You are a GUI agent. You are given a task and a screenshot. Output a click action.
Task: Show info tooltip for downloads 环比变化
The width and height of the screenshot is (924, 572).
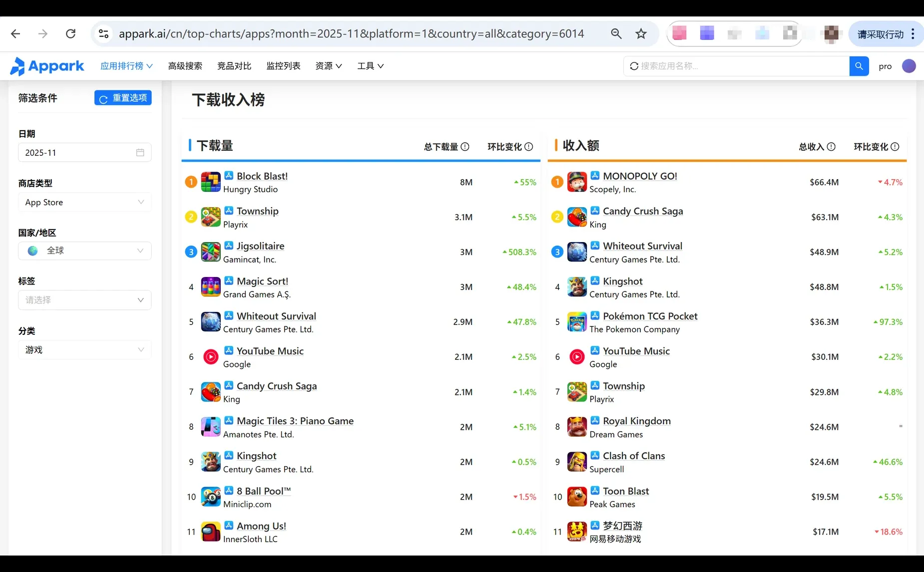pos(529,147)
